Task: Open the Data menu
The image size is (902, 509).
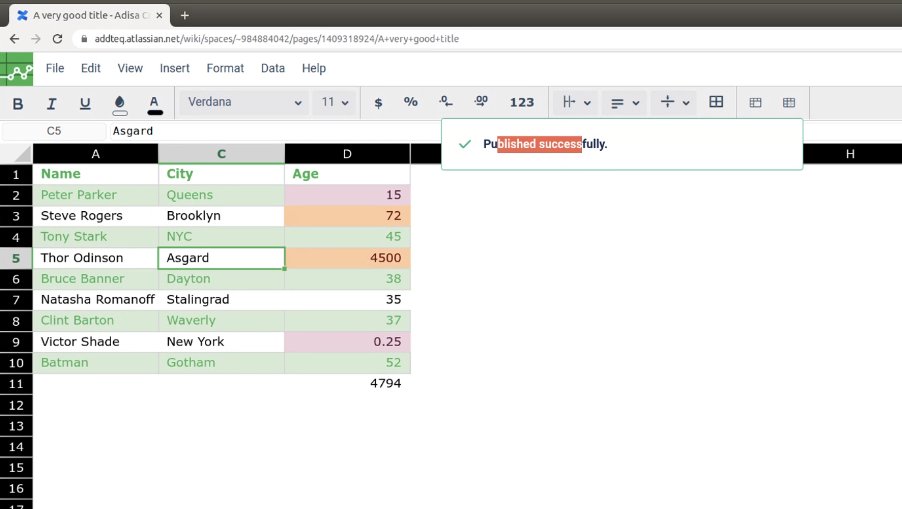Action: pyautogui.click(x=273, y=68)
